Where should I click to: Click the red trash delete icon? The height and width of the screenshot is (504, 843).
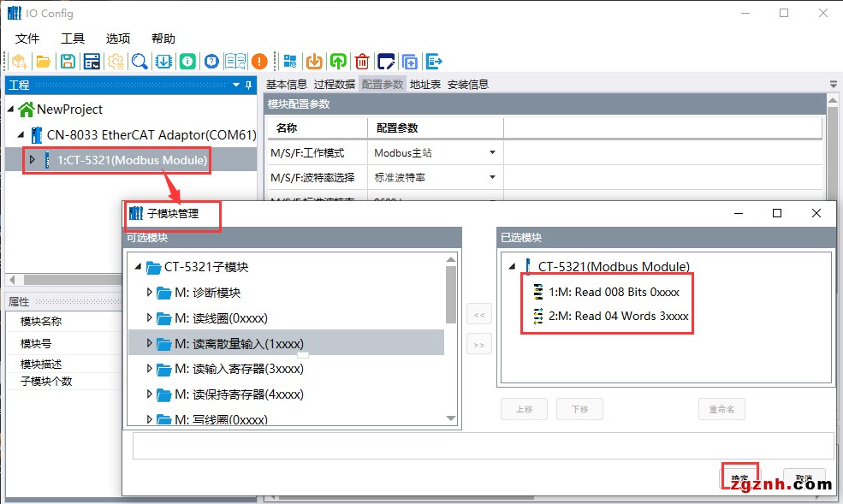tap(363, 62)
